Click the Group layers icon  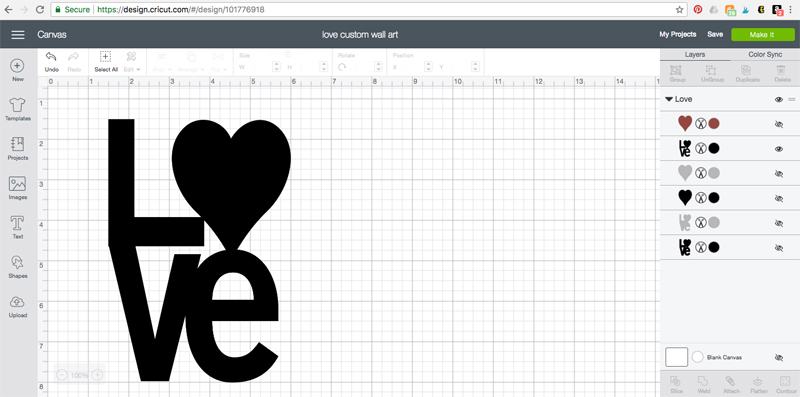tap(676, 74)
